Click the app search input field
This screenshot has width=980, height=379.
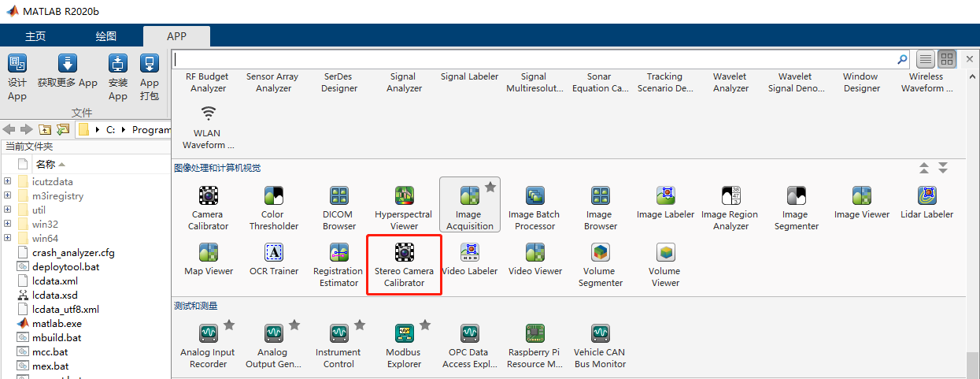(x=534, y=59)
